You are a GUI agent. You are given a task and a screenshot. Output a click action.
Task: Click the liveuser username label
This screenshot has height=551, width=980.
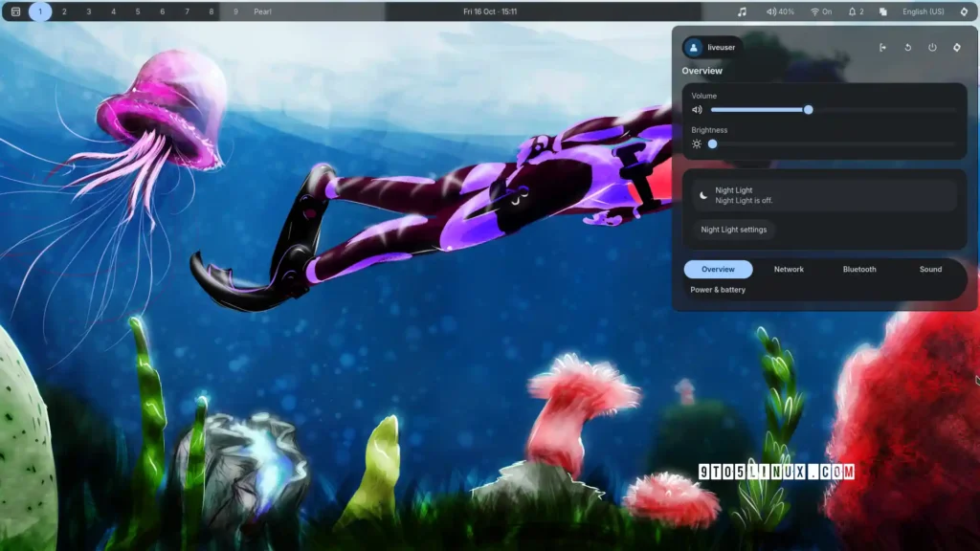coord(722,48)
